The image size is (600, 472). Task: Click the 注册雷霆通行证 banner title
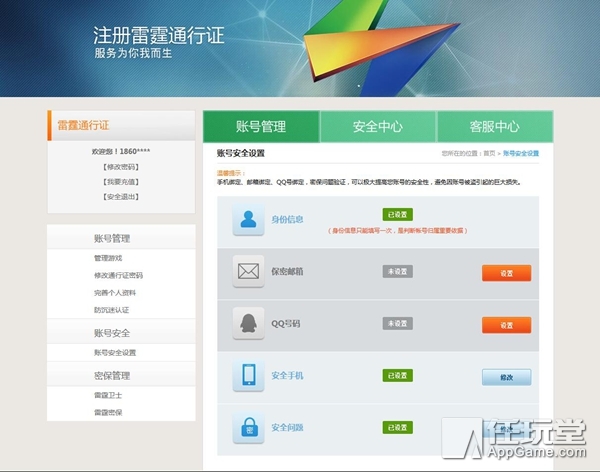pos(159,36)
